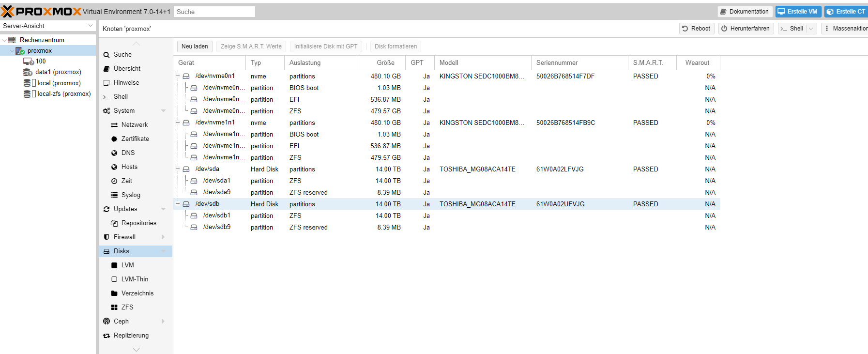The width and height of the screenshot is (868, 354).
Task: Collapse the /dev/nvme0n1 disk tree
Action: 178,76
